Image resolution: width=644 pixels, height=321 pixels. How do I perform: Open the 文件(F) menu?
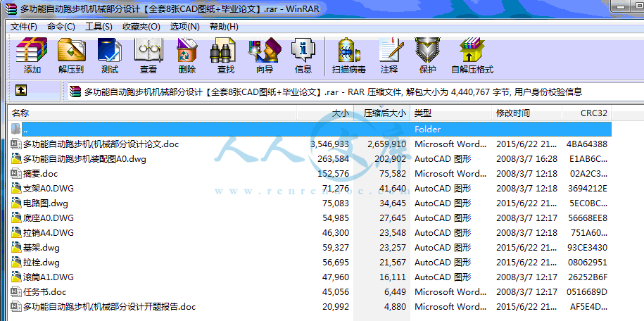(x=24, y=27)
